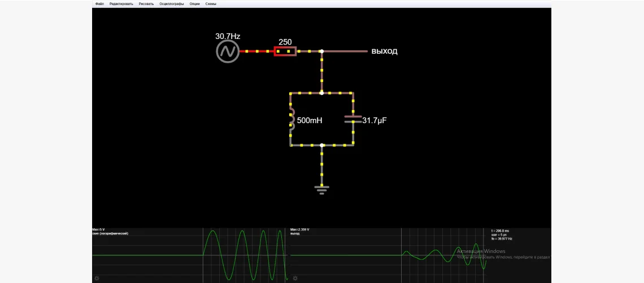644x283 pixels.
Task: Open the Осциллографы menu
Action: [172, 3]
